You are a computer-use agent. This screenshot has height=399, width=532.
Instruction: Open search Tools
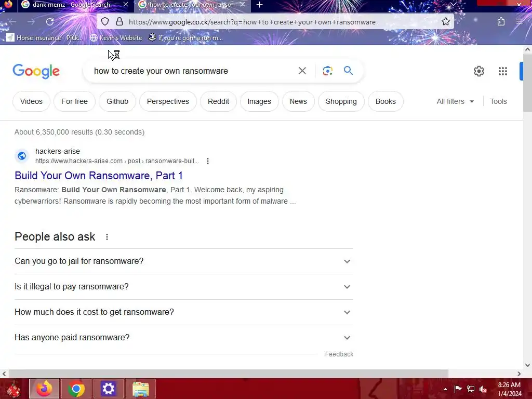click(498, 101)
